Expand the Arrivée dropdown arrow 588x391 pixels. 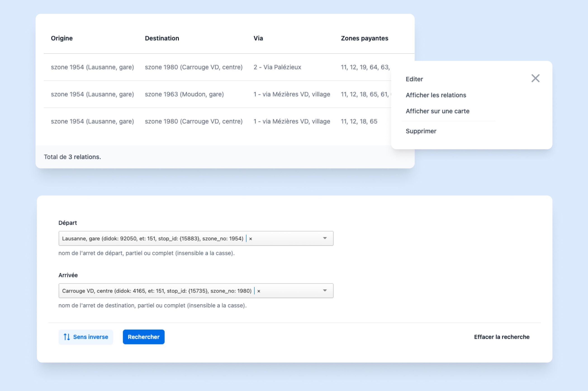[325, 291]
